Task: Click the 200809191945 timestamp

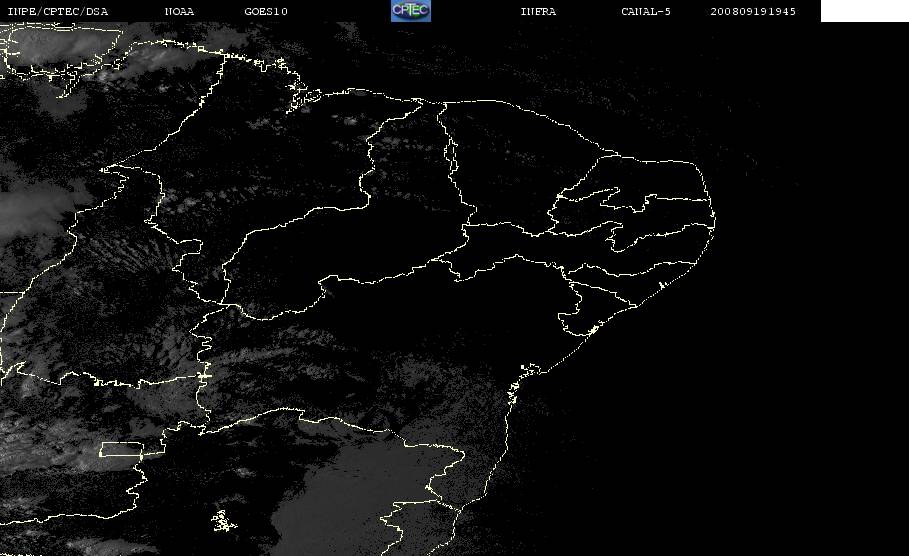Action: coord(753,11)
